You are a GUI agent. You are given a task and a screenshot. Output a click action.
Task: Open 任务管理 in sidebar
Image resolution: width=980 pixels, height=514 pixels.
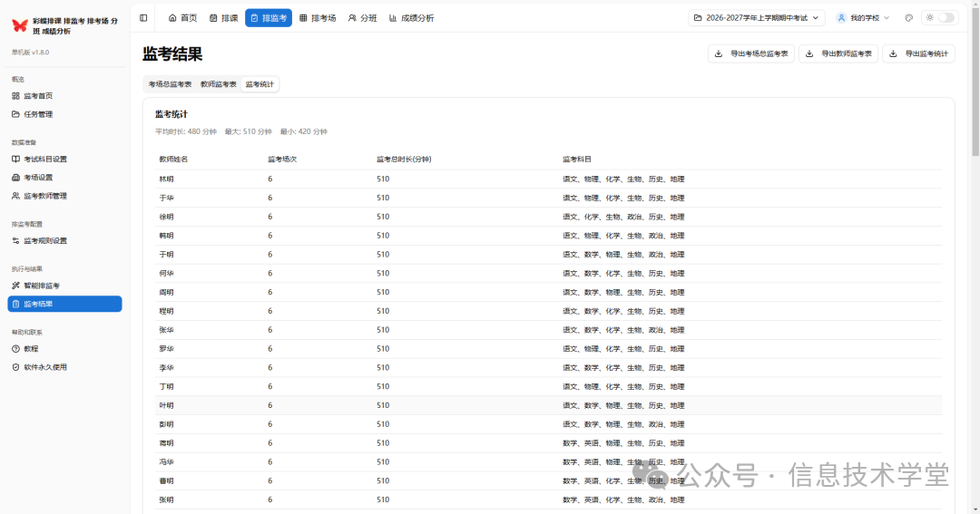pos(65,114)
